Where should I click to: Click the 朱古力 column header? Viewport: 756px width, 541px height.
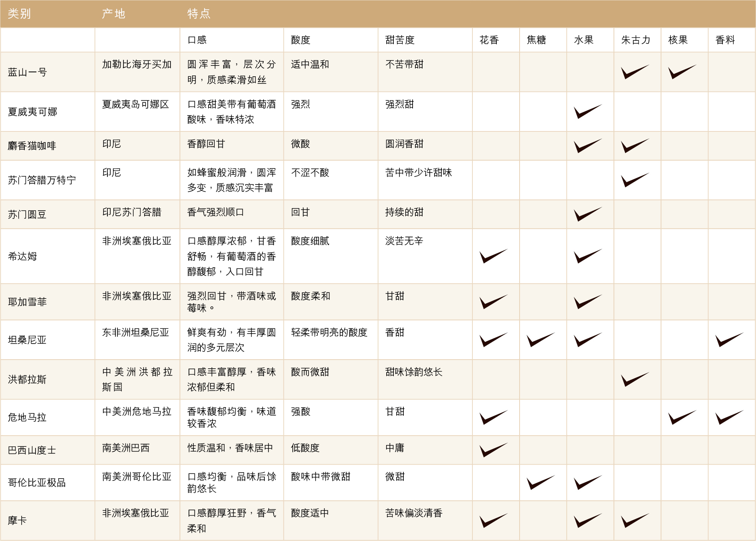click(x=636, y=40)
